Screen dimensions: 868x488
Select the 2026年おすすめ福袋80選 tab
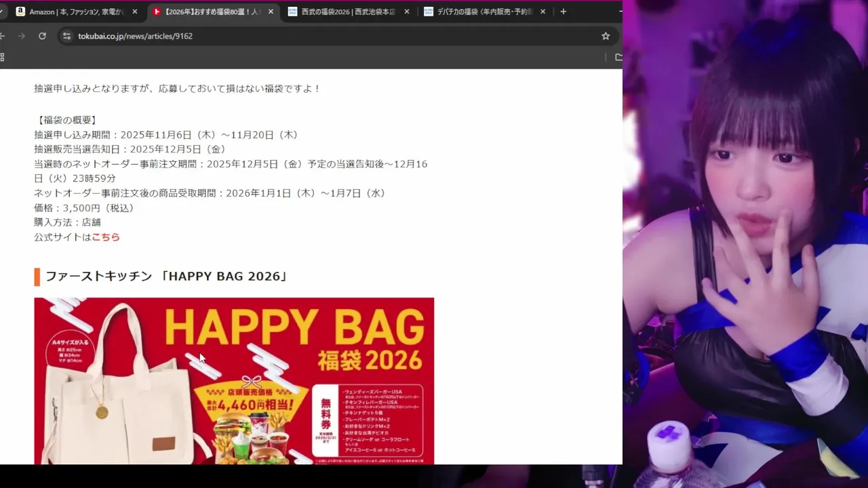point(212,12)
